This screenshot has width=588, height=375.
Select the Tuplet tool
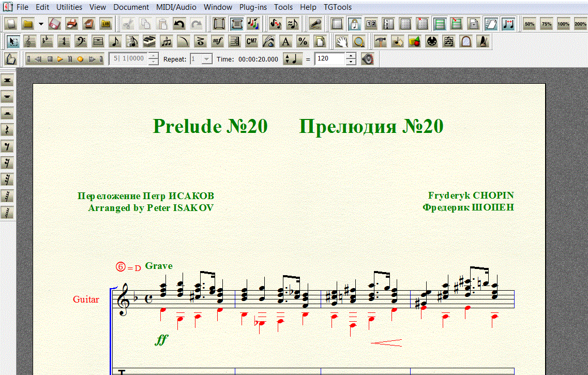coord(167,41)
